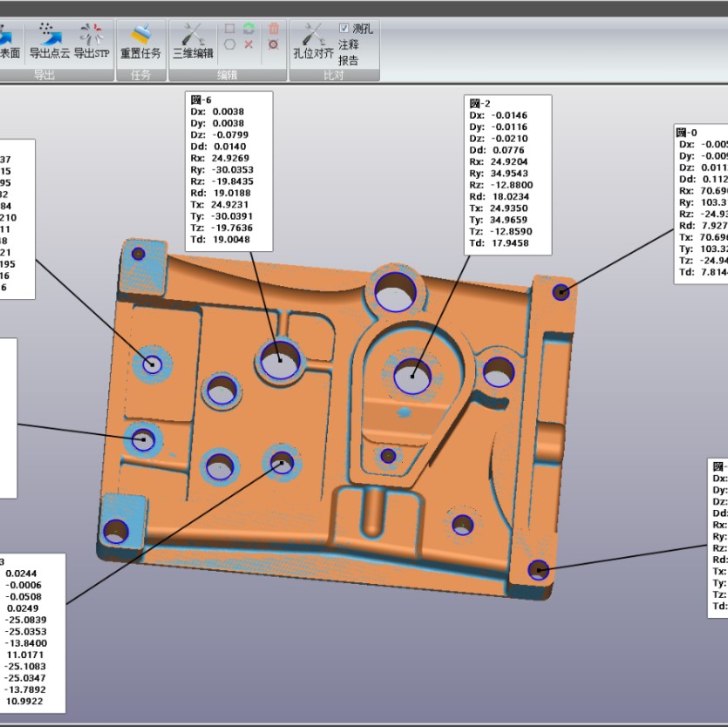This screenshot has height=727, width=728.
Task: Click the large central hole on the part
Action: [x=412, y=376]
